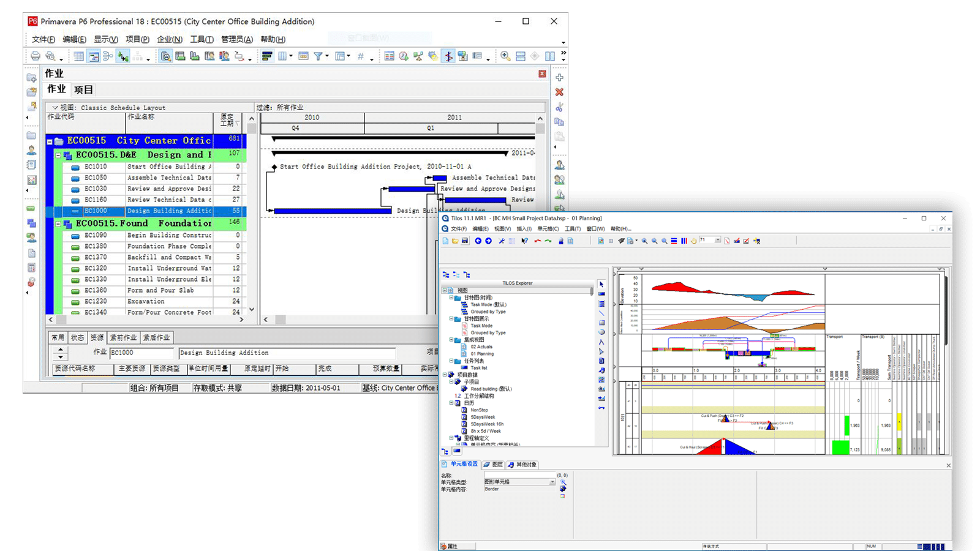Screen dimensions: 980x551
Task: Click the red X delete icon in right sidebar
Action: point(559,92)
